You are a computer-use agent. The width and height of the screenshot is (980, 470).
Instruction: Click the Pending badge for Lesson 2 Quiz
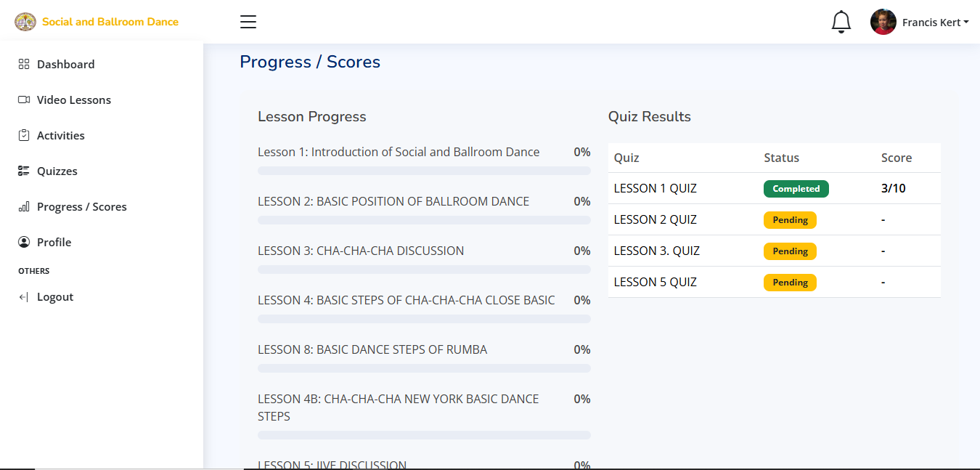(x=790, y=220)
